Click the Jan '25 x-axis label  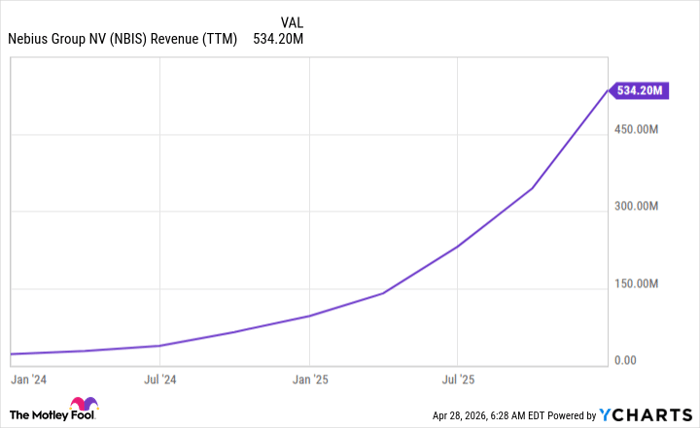310,380
